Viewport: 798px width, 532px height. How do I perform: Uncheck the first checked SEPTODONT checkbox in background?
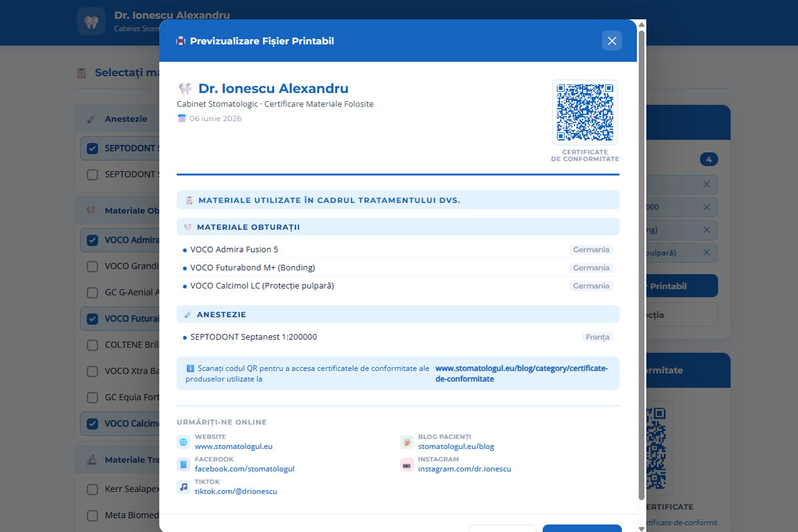[92, 148]
